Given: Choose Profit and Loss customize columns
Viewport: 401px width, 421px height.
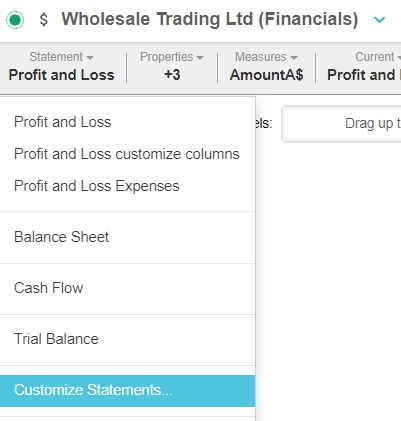Looking at the screenshot, I should coord(128,154).
